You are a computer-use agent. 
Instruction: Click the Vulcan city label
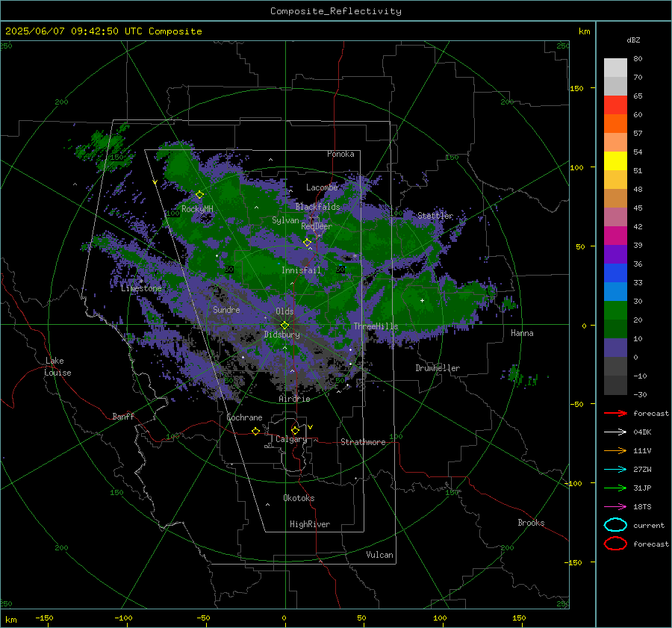[x=379, y=555]
